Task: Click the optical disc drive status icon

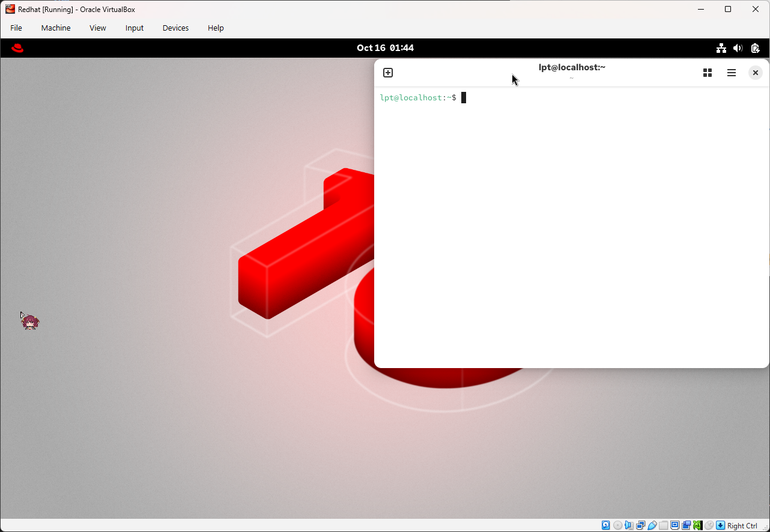Action: pyautogui.click(x=617, y=525)
